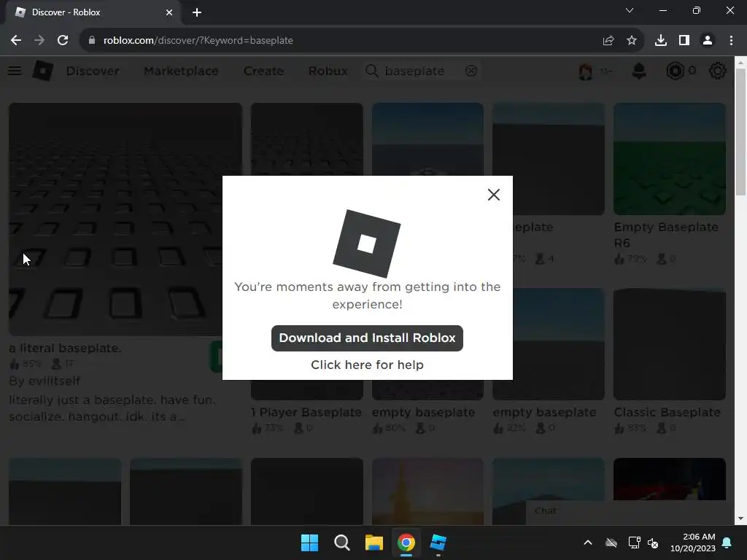This screenshot has height=560, width=747.
Task: Open the Robux menu item
Action: (x=328, y=71)
